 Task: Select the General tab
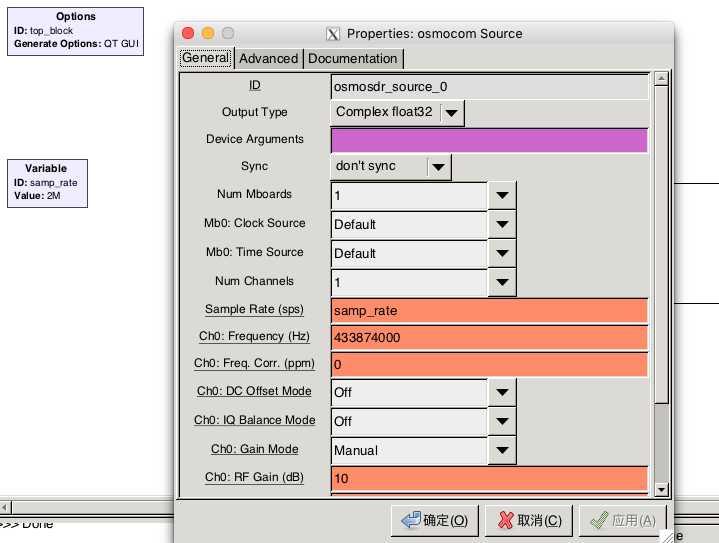pos(205,58)
